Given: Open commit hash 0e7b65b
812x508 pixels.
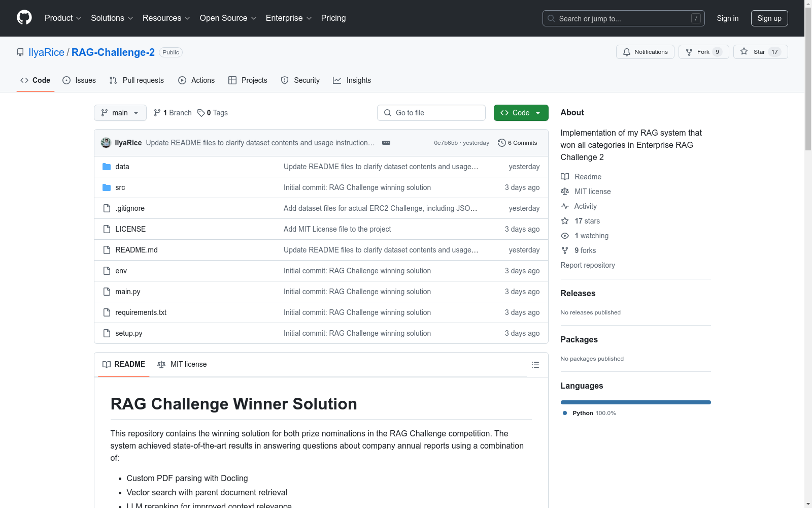Looking at the screenshot, I should tap(446, 143).
